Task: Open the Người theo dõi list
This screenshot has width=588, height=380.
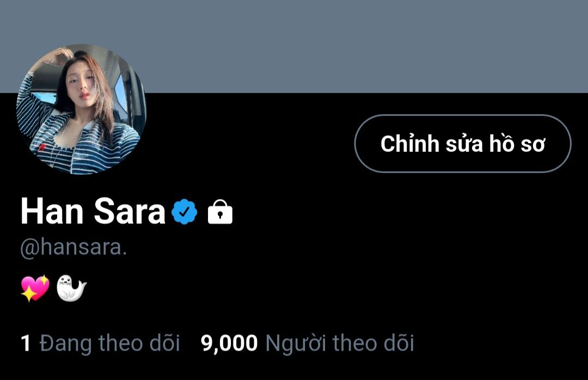Action: tap(339, 343)
